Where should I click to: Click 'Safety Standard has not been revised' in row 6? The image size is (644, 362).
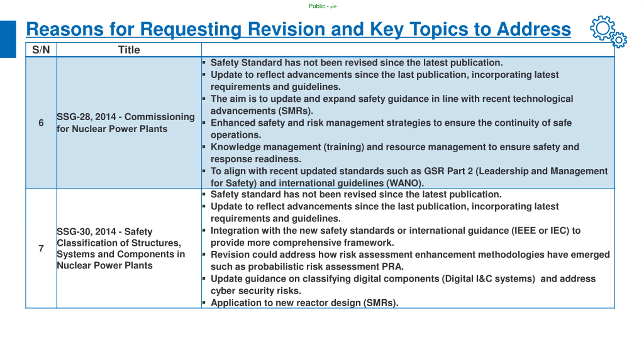[356, 63]
